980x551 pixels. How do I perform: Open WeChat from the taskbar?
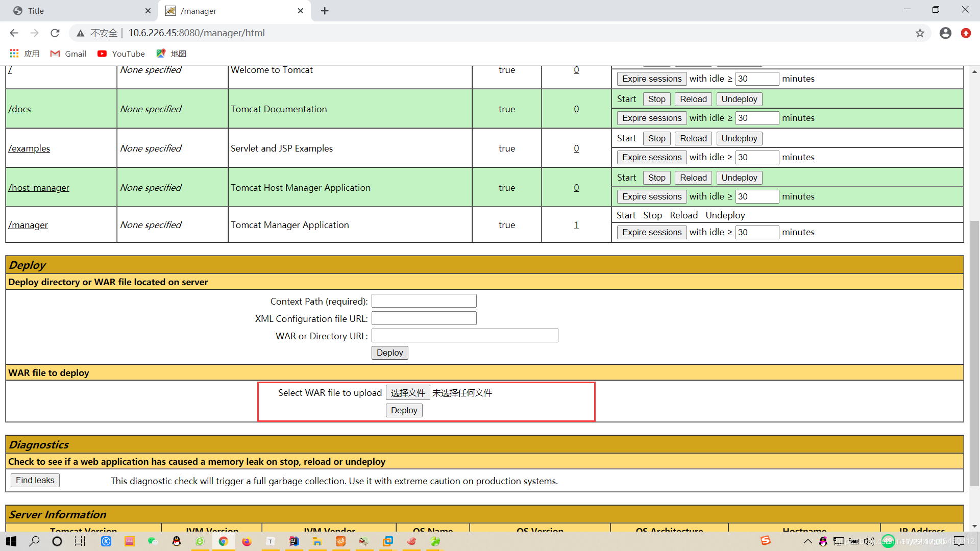coord(153,541)
